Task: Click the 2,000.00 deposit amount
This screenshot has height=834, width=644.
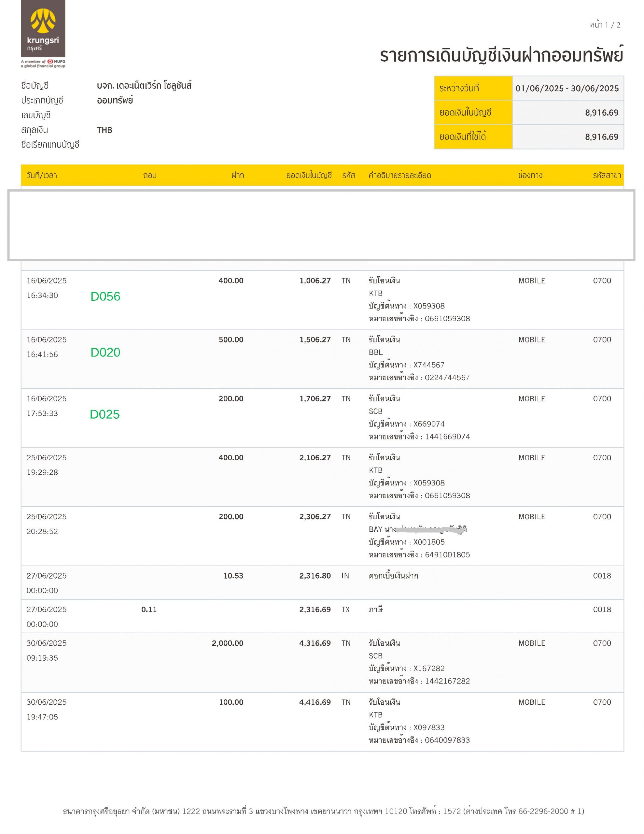Action: [x=228, y=643]
